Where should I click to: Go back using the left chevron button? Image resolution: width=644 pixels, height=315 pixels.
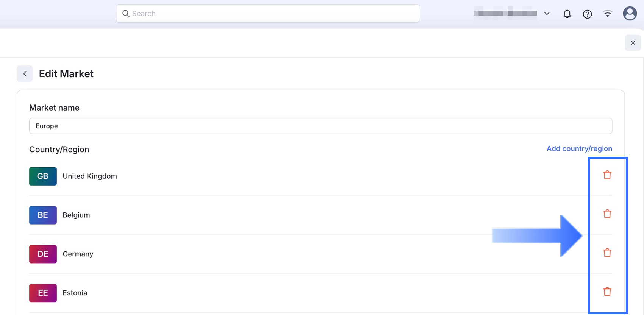[x=25, y=74]
